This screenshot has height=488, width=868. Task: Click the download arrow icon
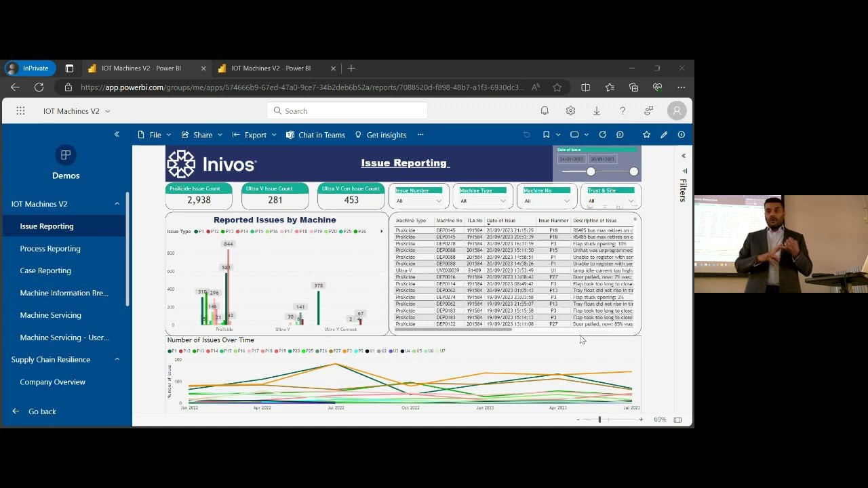pos(597,111)
